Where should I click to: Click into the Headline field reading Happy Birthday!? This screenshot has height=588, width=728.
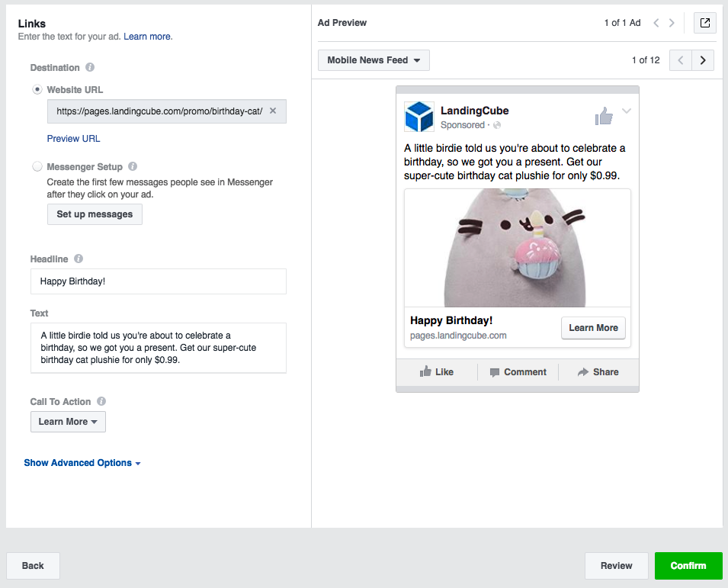[x=159, y=281]
